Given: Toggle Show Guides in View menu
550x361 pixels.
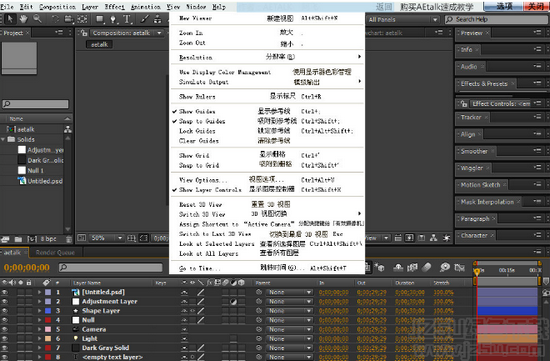Looking at the screenshot, I should coord(197,112).
